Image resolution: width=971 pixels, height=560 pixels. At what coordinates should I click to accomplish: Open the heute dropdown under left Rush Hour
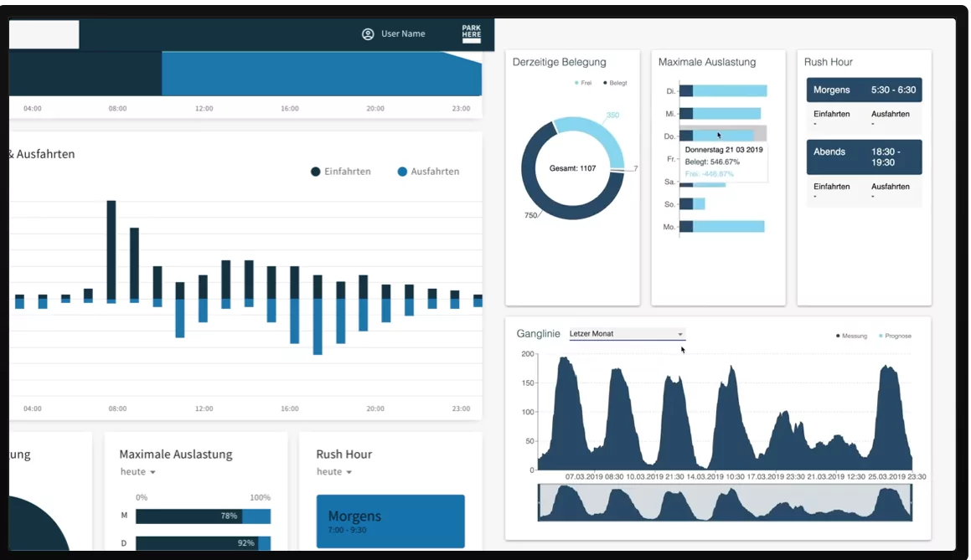[334, 472]
